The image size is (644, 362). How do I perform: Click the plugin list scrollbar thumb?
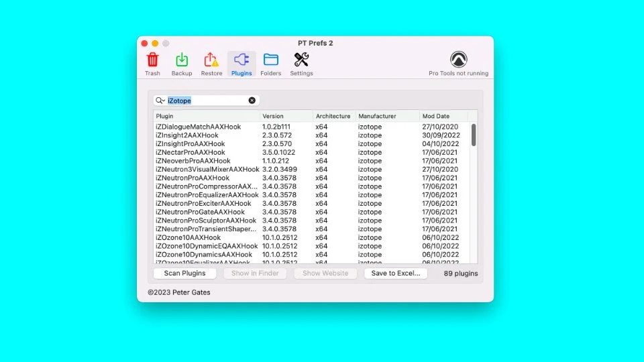pos(474,135)
